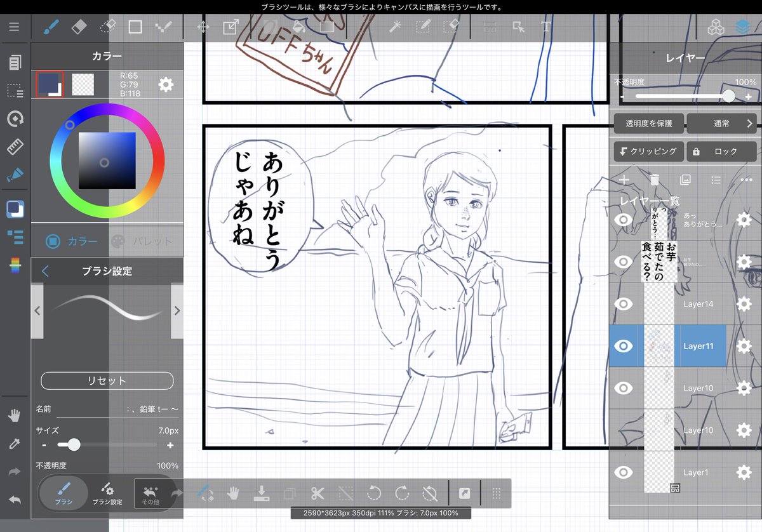
Task: Select the Eyedropper tool in sidebar
Action: coord(14,444)
